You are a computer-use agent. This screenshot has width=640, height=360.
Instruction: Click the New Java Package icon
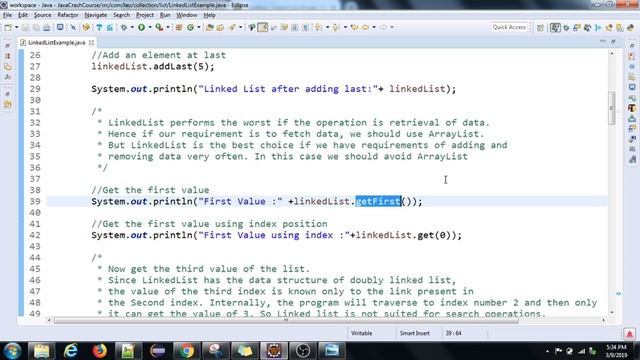(179, 27)
